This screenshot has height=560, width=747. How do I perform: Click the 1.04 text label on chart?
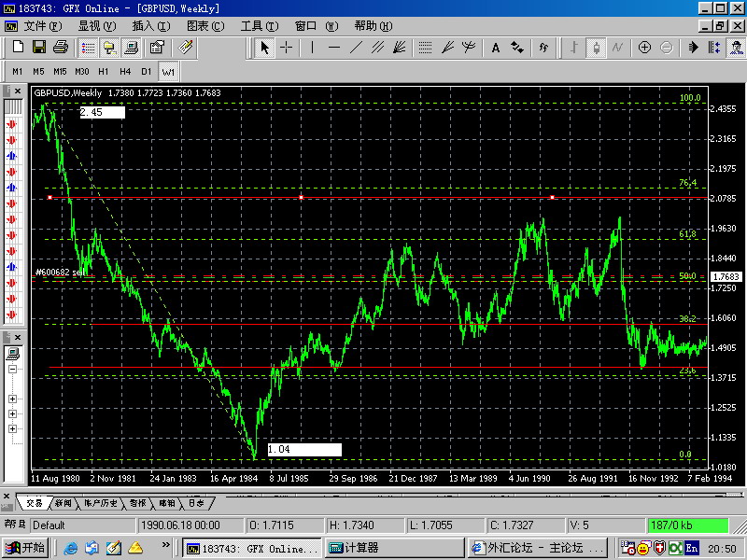(304, 450)
